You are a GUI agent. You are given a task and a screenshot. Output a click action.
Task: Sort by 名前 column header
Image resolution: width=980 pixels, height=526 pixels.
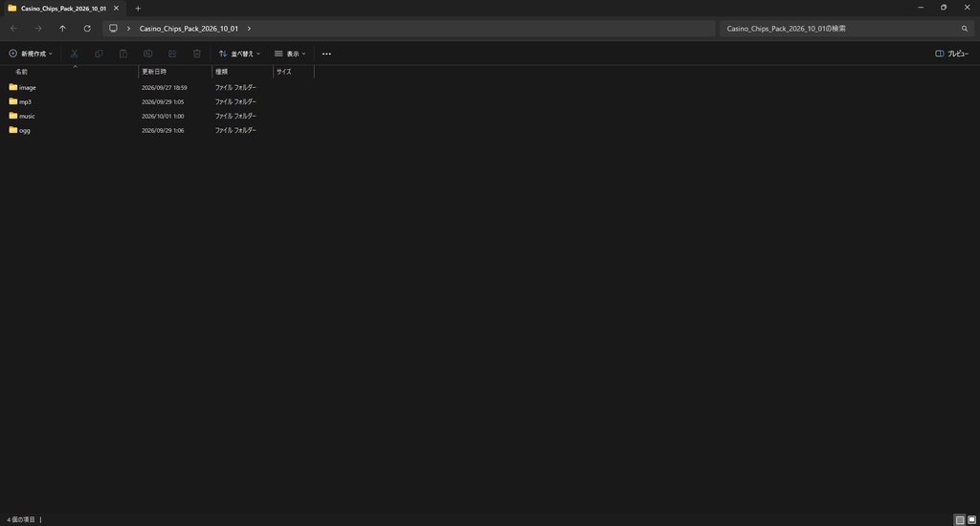[x=21, y=72]
